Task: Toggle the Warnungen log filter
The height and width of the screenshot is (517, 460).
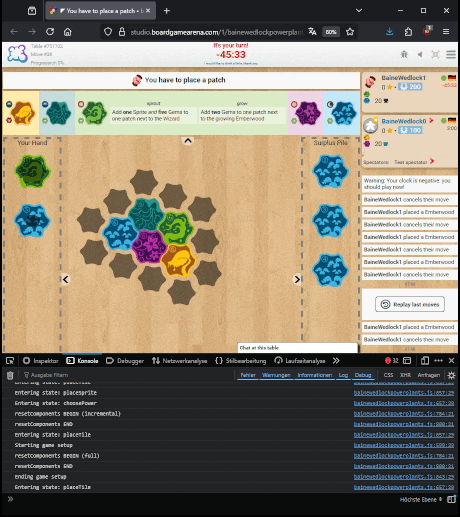Action: [x=276, y=375]
